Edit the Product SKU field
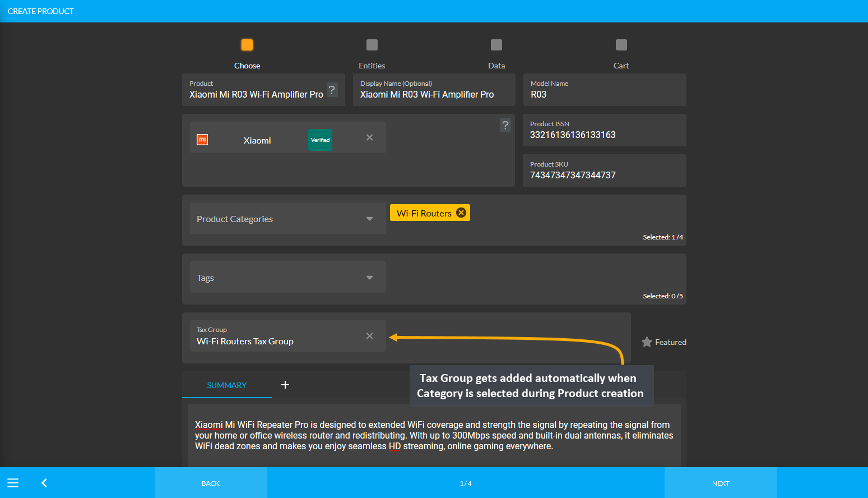The image size is (868, 498). click(605, 170)
